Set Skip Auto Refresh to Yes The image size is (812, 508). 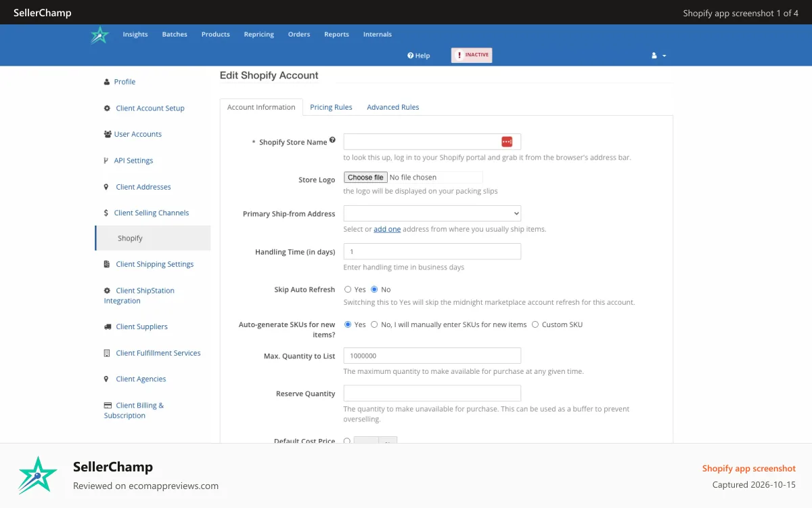pyautogui.click(x=348, y=289)
